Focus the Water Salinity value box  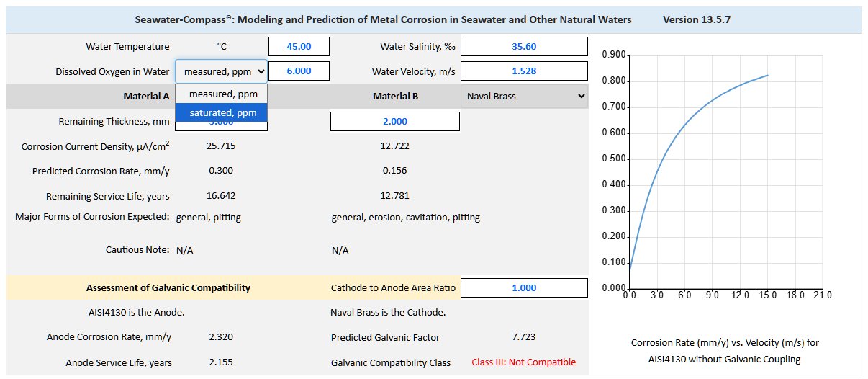coord(524,47)
